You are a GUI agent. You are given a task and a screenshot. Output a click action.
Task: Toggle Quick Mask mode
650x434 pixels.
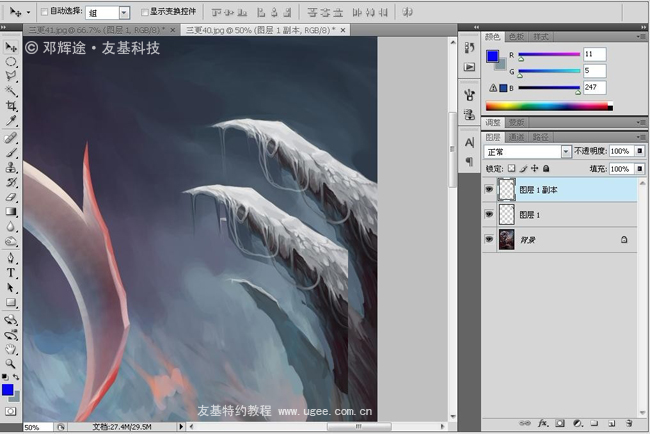click(10, 411)
